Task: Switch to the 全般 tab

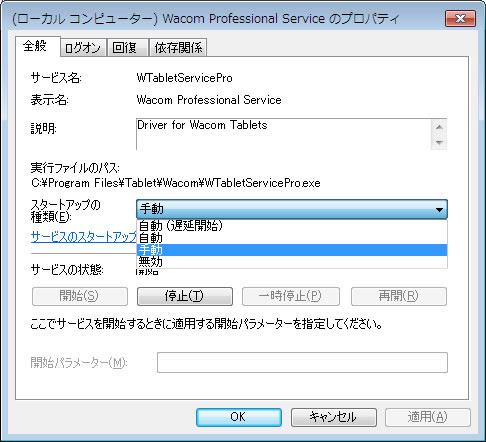Action: point(37,46)
